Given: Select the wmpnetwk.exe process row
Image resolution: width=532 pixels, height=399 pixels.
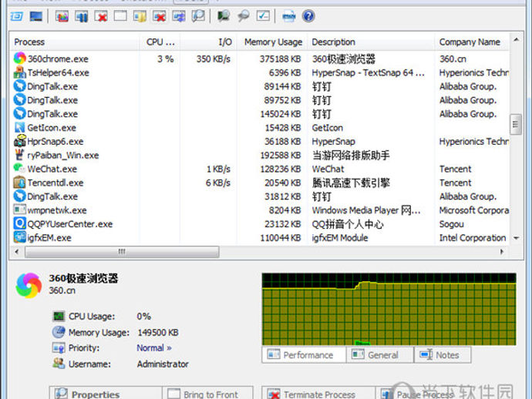Looking at the screenshot, I should (x=261, y=210).
